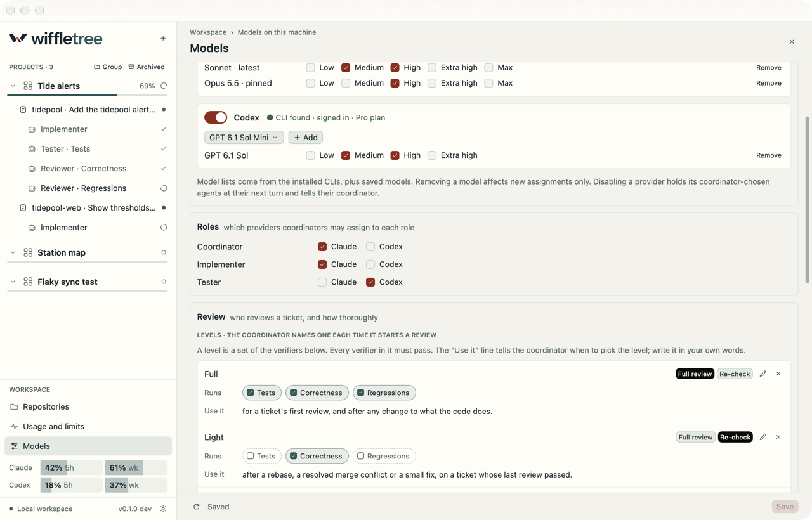Click the Station map project grid icon

click(x=28, y=252)
